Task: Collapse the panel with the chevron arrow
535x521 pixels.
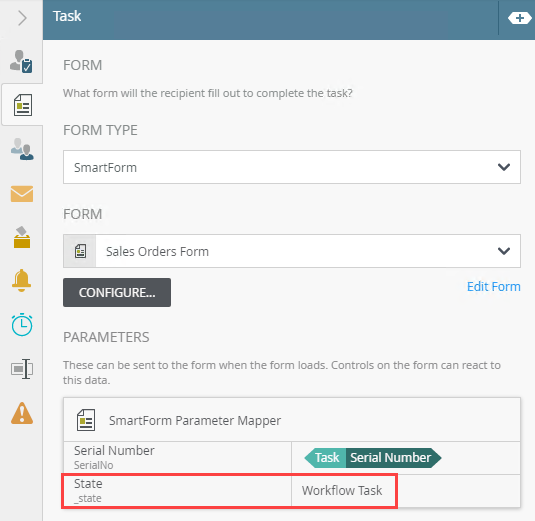Action: tap(22, 18)
